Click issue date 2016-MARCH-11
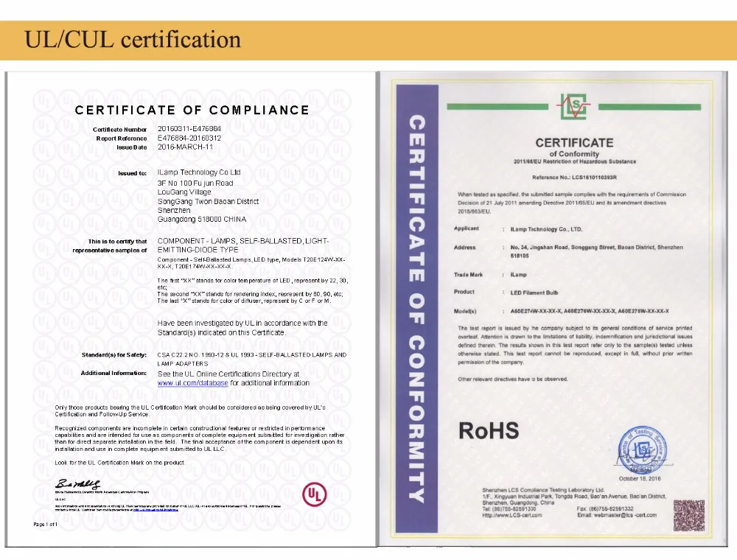This screenshot has height=560, width=737. 185,147
